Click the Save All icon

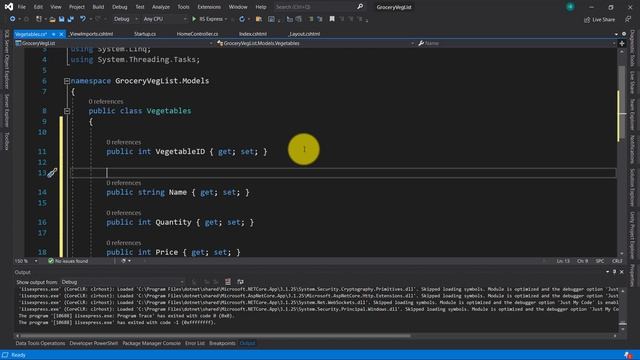point(71,19)
